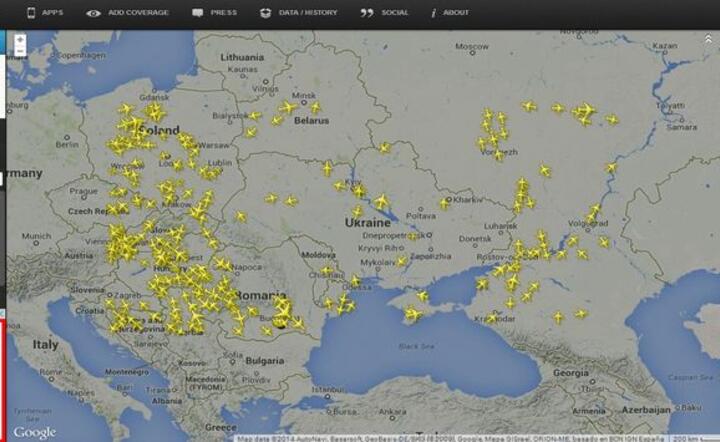Screen dimensions: 720x442
Task: Select the plane over south-western Crimea
Action: click(x=412, y=314)
